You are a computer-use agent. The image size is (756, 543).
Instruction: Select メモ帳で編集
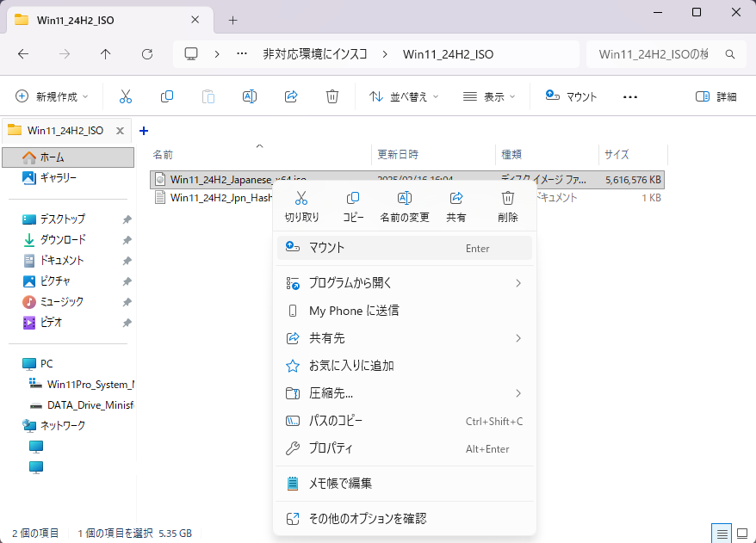point(405,484)
